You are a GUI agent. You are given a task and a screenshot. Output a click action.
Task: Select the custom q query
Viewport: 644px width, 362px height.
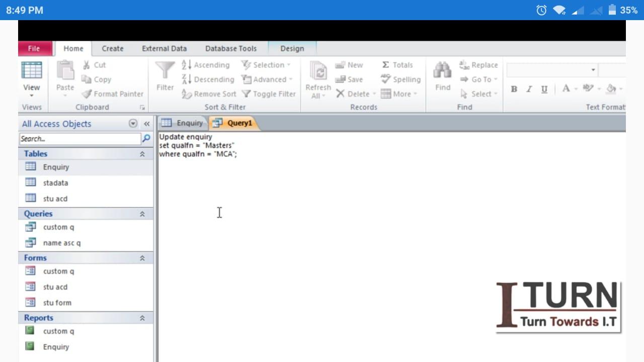86,227
